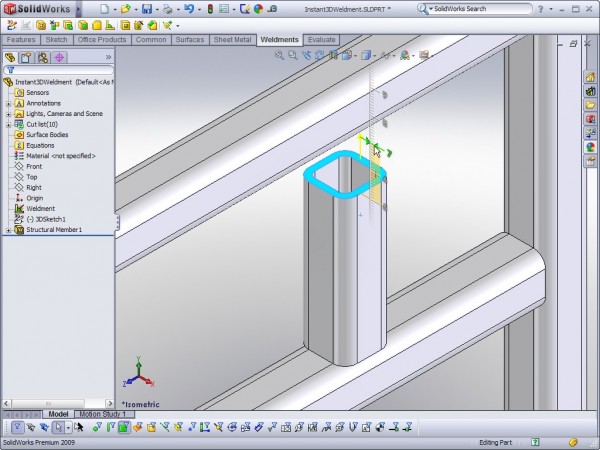Switch to the Features tab
Image resolution: width=600 pixels, height=450 pixels.
click(21, 40)
